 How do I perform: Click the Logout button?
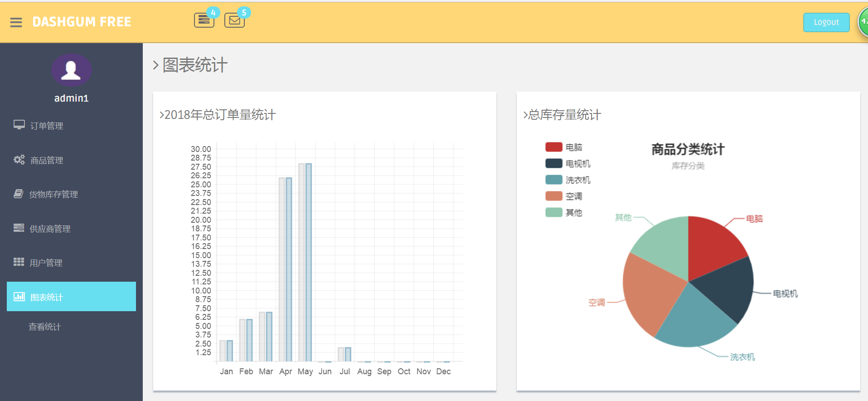(826, 22)
